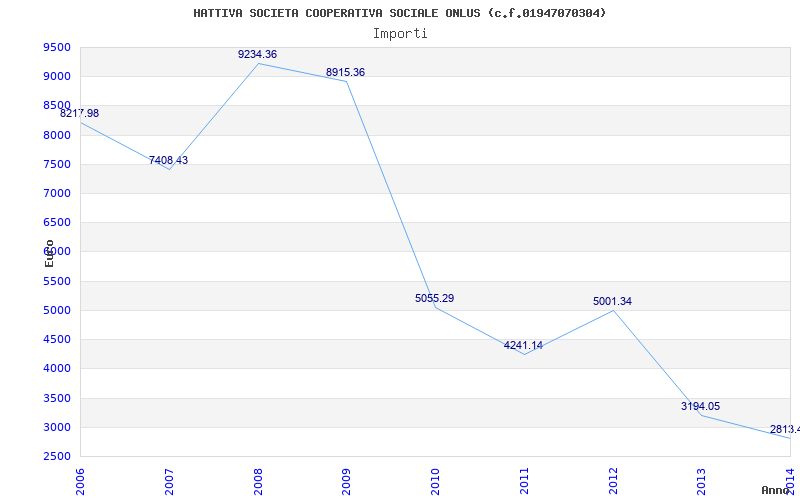This screenshot has width=800, height=500.
Task: Select the 8000 y-axis tick label
Action: 57,135
